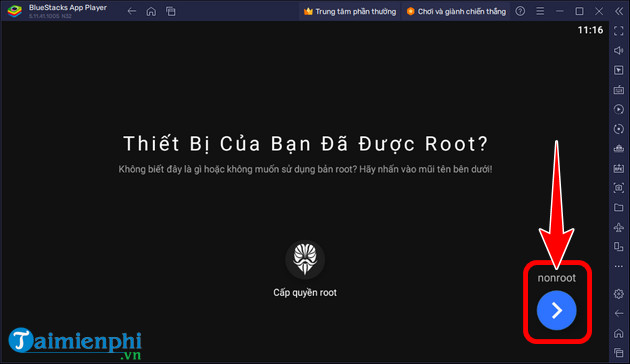Click the BlueStacks logo icon
The height and width of the screenshot is (364, 630).
15,11
